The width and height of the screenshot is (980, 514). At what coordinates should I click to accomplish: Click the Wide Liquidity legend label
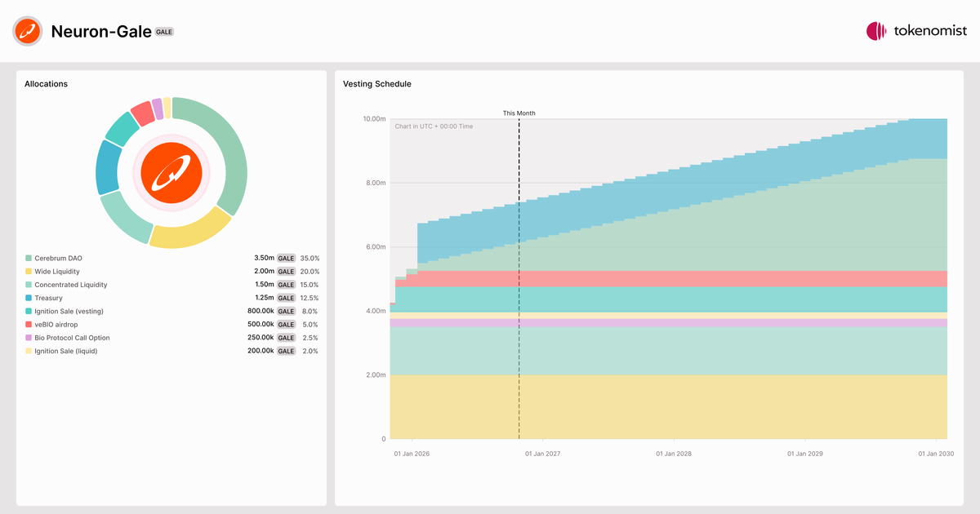point(57,272)
